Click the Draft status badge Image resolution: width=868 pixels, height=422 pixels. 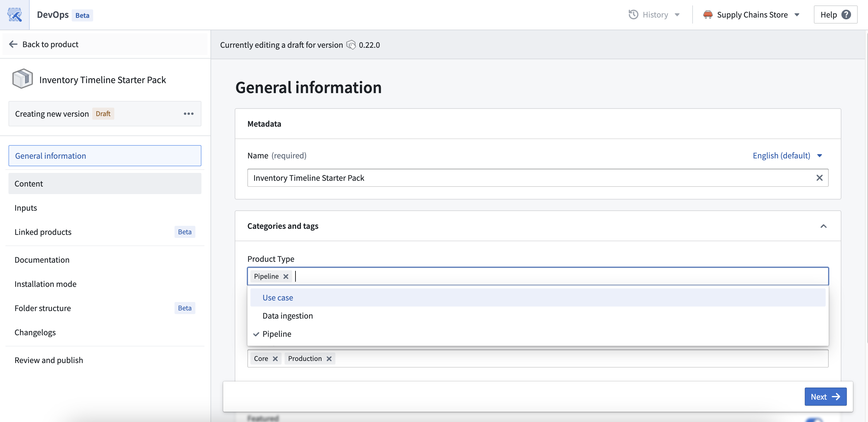[103, 114]
